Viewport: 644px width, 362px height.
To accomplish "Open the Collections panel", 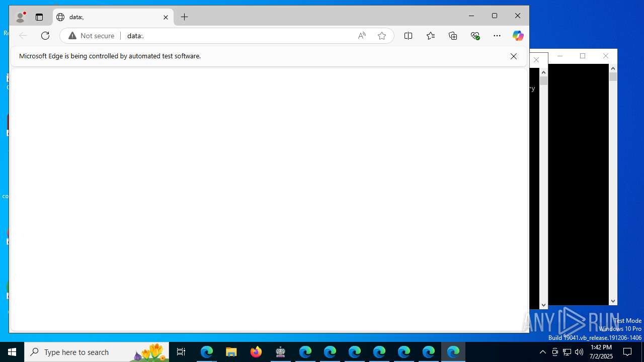I will click(453, 36).
